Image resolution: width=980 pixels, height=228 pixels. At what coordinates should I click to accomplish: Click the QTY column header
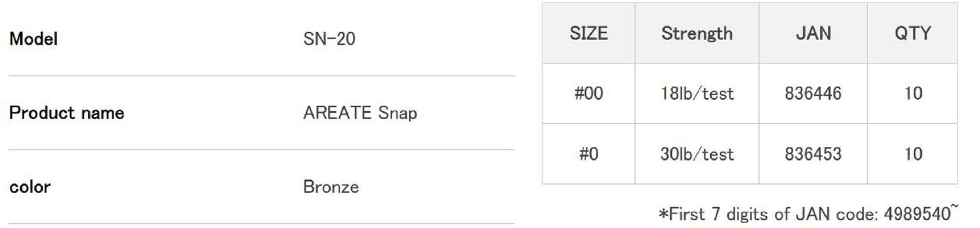pos(912,33)
